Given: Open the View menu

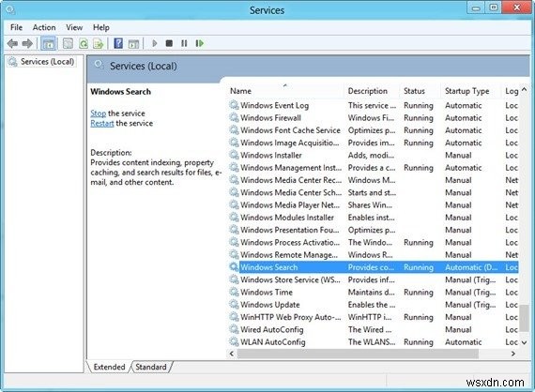Looking at the screenshot, I should point(74,27).
